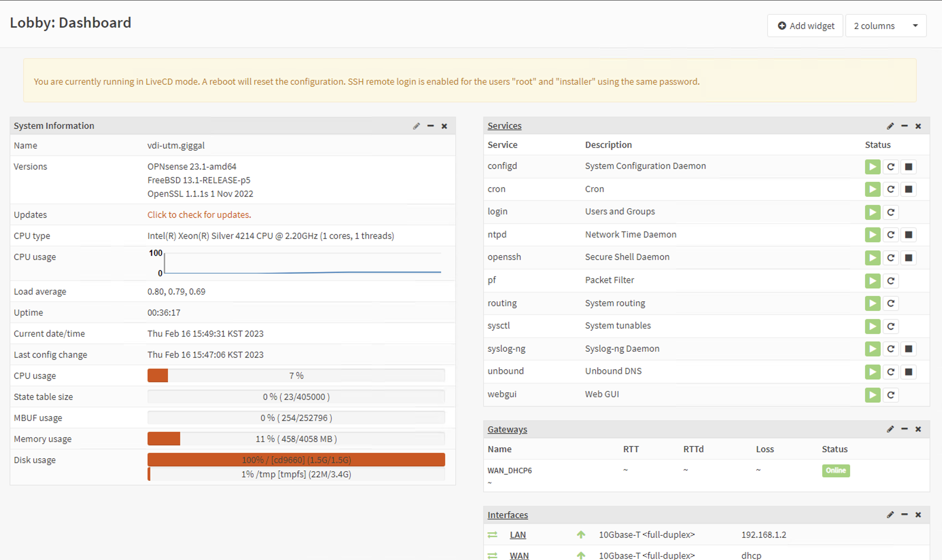Restart the pf Packet Filter
942x560 pixels.
(x=891, y=281)
